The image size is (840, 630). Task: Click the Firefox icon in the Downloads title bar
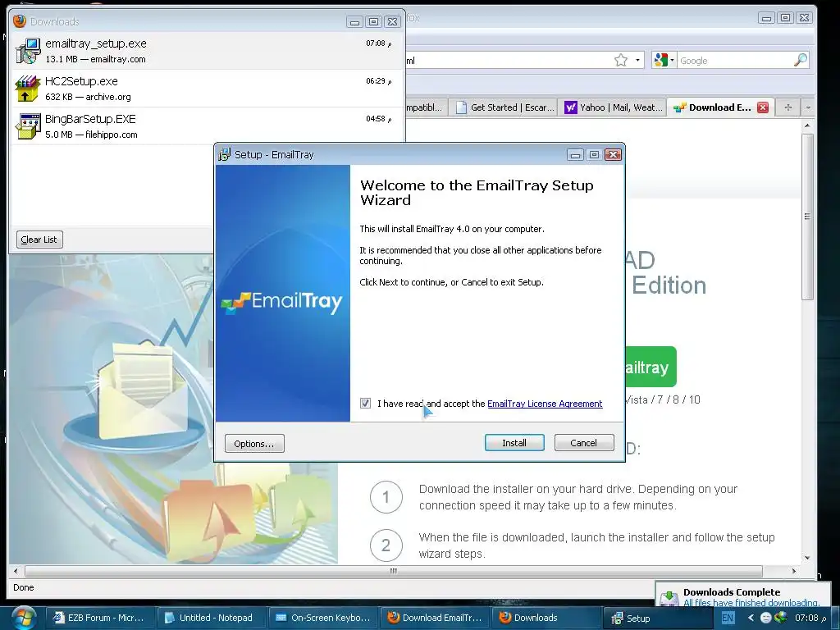[20, 21]
